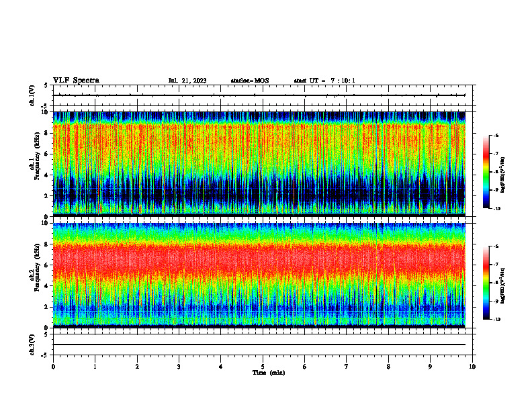This screenshot has height=411, width=532.
Task: Click the time axis tick label '1'
Action: coord(95,367)
